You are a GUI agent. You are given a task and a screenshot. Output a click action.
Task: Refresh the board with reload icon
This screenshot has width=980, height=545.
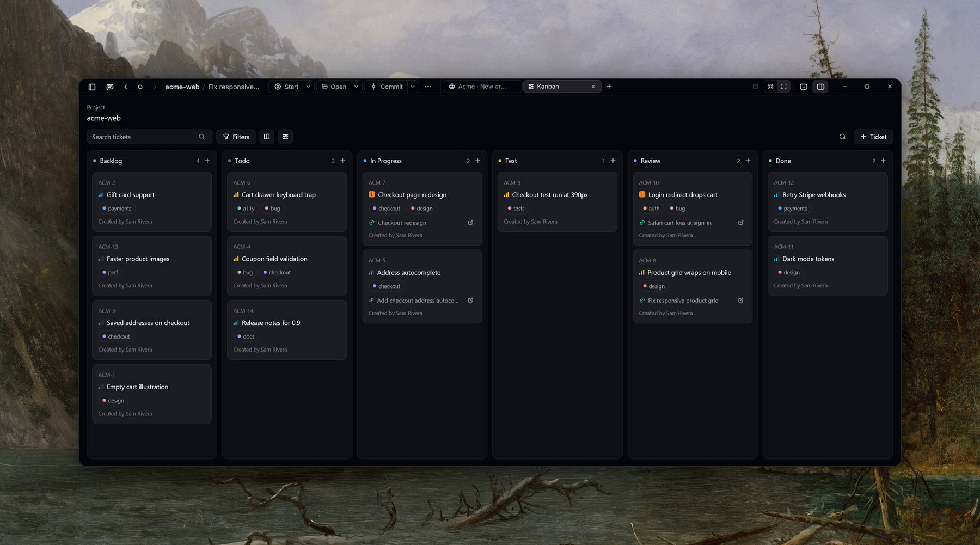pos(842,137)
